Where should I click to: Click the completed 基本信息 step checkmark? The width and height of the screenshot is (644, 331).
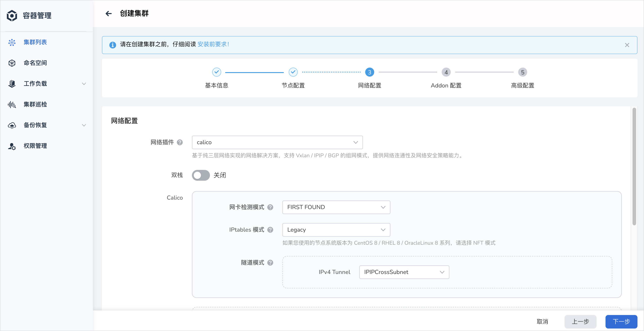pos(216,72)
